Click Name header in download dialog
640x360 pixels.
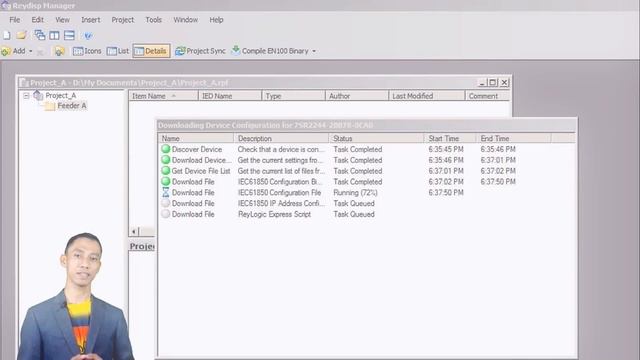196,138
